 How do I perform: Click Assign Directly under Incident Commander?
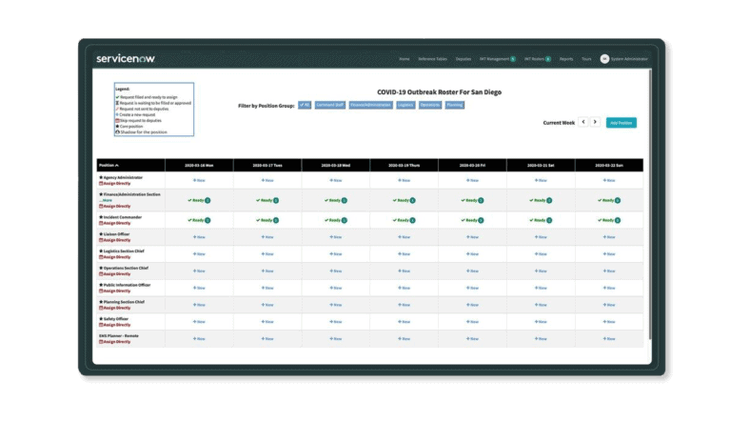[115, 223]
